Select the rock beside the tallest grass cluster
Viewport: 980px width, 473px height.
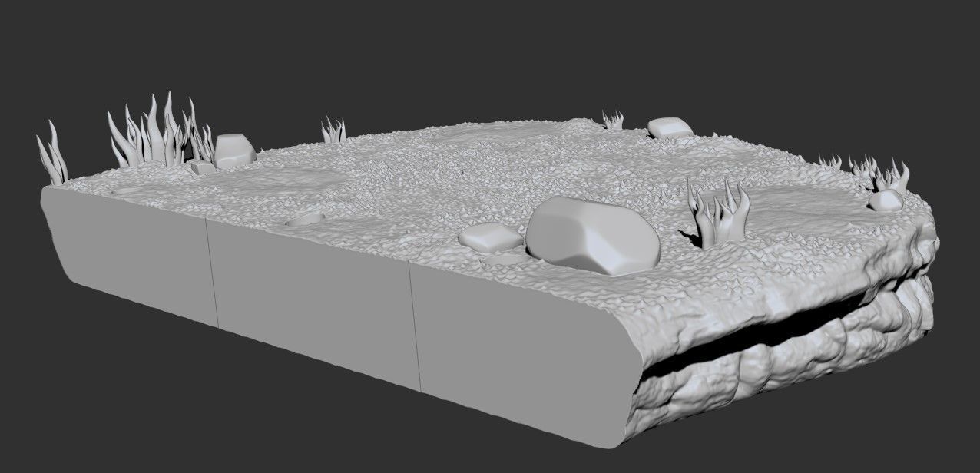click(x=234, y=150)
